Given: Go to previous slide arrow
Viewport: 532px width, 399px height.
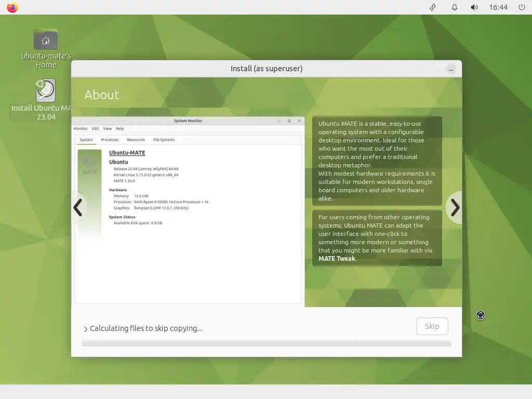Looking at the screenshot, I should 78,207.
